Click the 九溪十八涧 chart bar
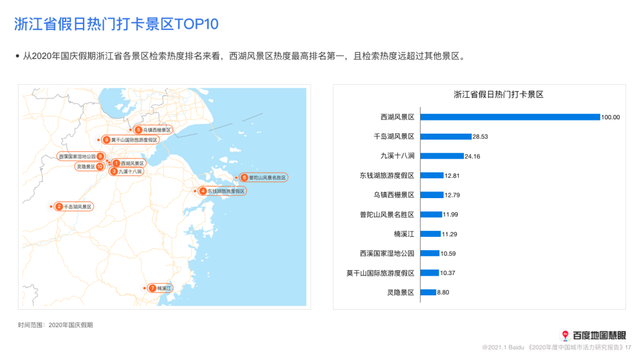The image size is (644, 358). (x=441, y=156)
